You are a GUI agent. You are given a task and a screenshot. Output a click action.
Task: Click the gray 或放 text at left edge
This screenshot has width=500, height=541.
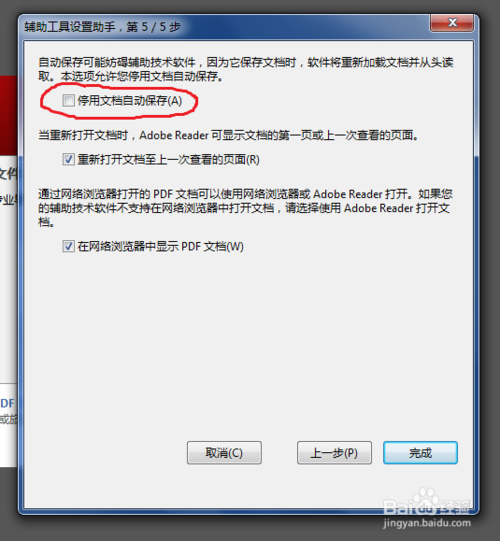click(8, 420)
